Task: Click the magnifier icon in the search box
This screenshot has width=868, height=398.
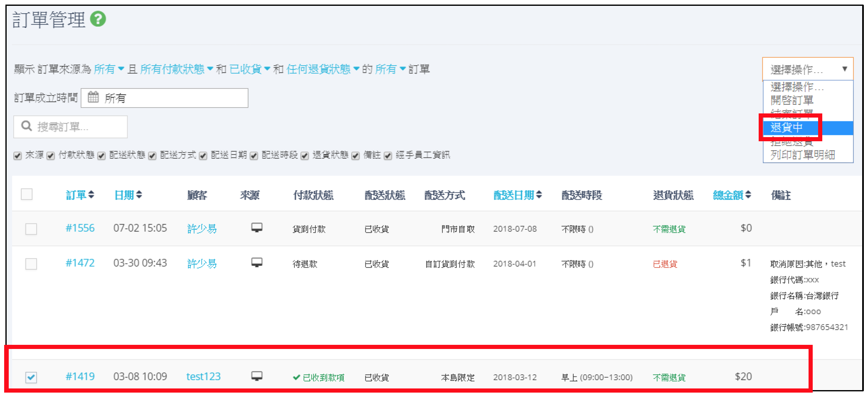Action: pyautogui.click(x=27, y=126)
